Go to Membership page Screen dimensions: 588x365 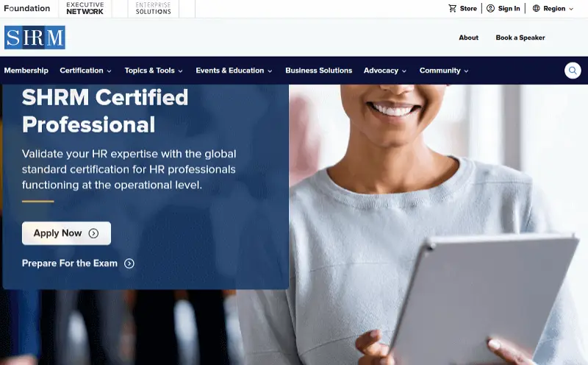(x=26, y=71)
